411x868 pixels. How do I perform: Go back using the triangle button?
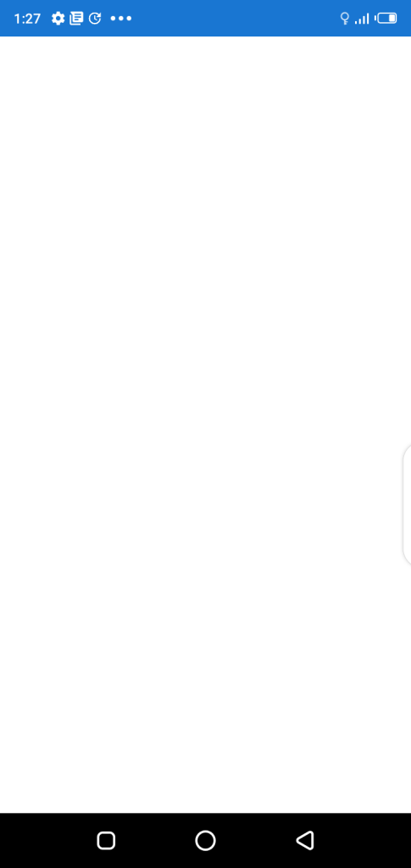(305, 840)
